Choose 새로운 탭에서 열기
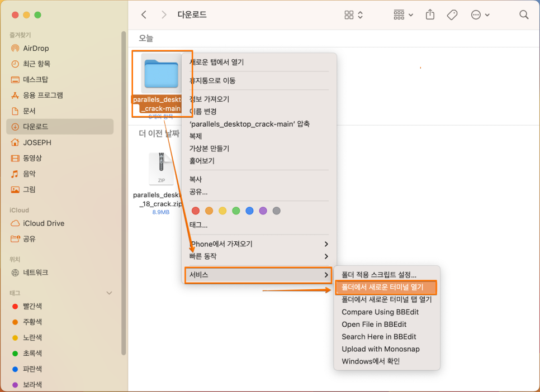This screenshot has width=540, height=392. [x=259, y=62]
